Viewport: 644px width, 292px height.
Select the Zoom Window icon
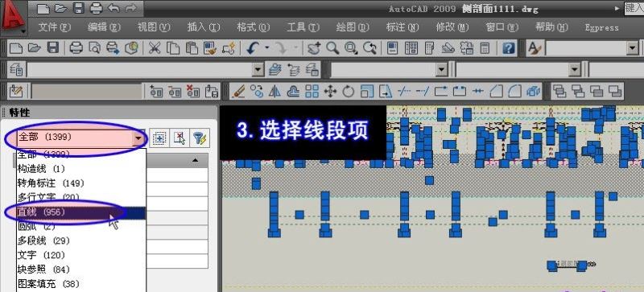[351, 48]
